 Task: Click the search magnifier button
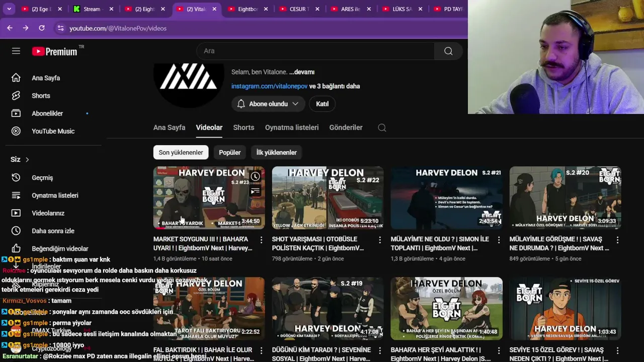pos(448,51)
